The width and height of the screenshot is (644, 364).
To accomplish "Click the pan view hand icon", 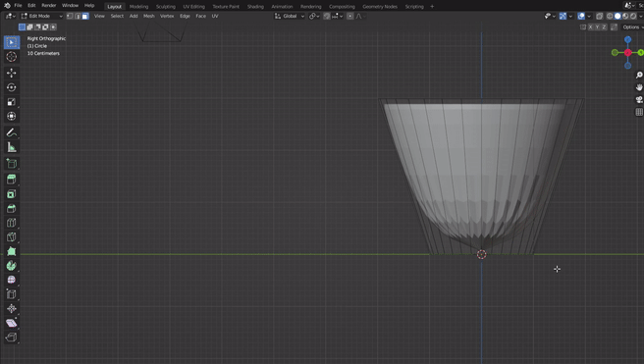I will [639, 87].
